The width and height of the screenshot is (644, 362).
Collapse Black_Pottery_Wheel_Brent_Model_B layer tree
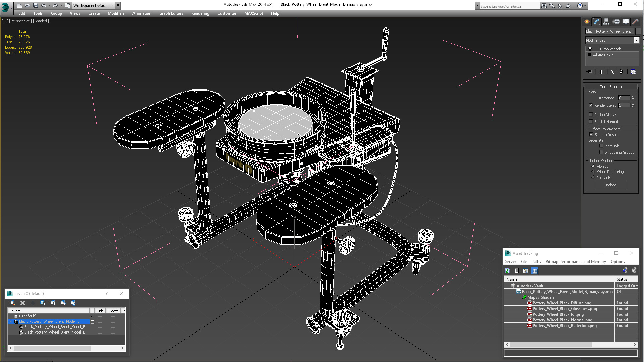(10, 322)
